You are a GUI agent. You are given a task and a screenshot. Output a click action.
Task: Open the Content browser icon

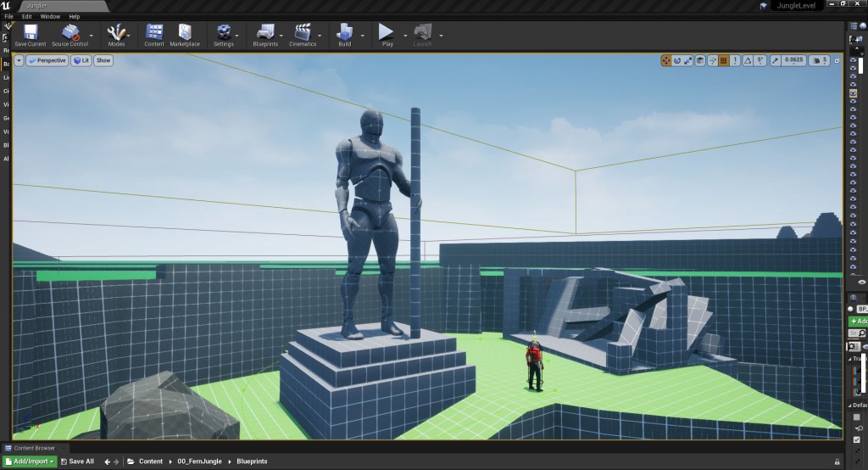[154, 32]
